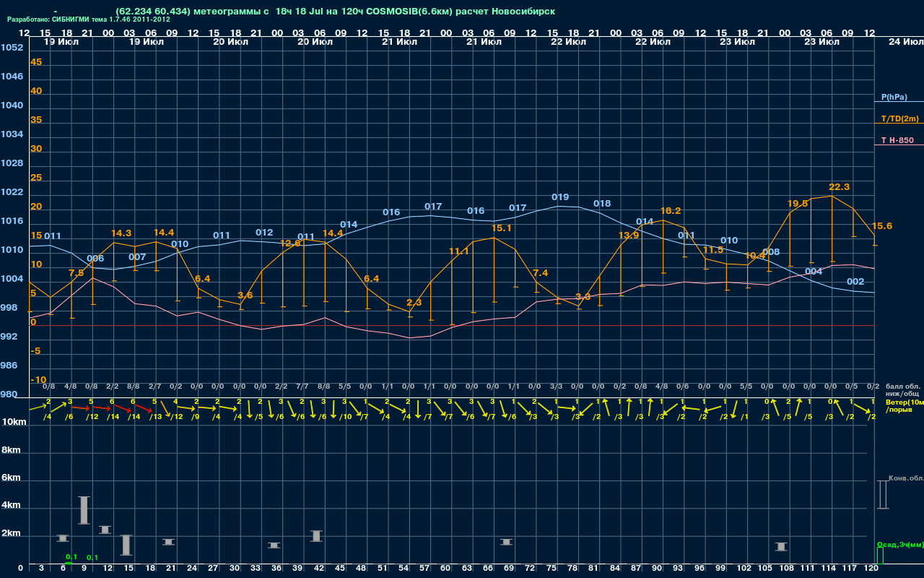The width and height of the screenshot is (924, 578).
Task: Click the pressure label 007
Action: [x=137, y=257]
